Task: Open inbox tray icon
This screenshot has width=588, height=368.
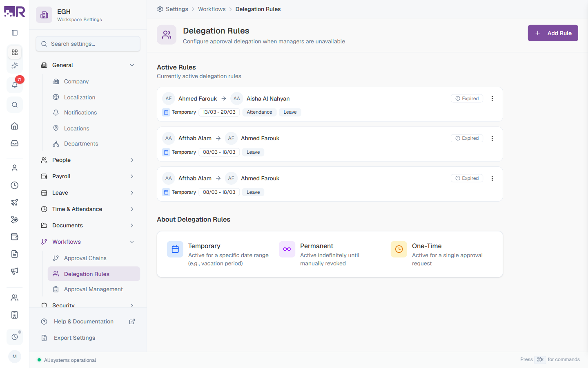Action: coord(15,143)
